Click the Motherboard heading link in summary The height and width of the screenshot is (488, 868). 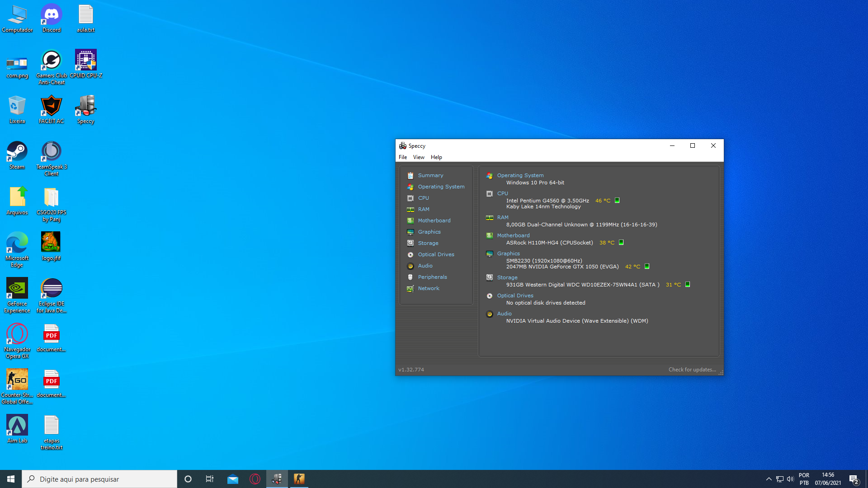(x=513, y=235)
